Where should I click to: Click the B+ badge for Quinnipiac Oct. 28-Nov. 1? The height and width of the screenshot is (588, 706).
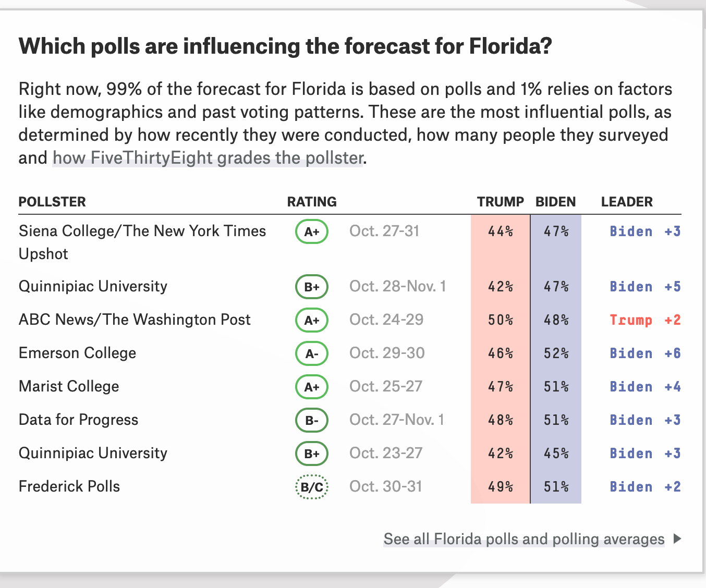(312, 287)
